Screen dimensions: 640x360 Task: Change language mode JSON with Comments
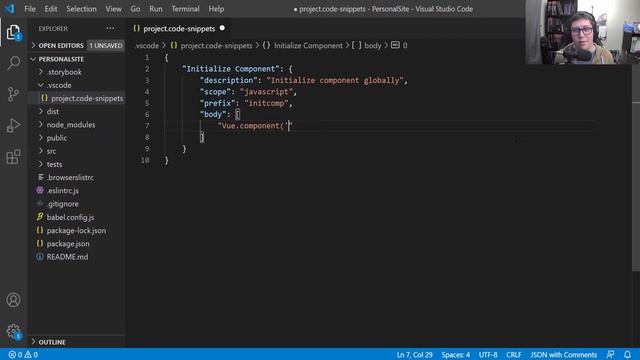[564, 355]
